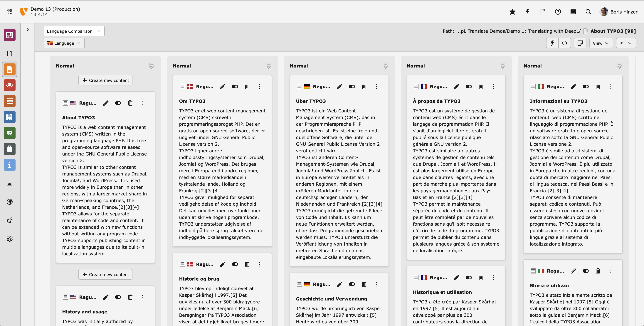Open bookmarks star icon
The height and width of the screenshot is (326, 644).
point(512,11)
